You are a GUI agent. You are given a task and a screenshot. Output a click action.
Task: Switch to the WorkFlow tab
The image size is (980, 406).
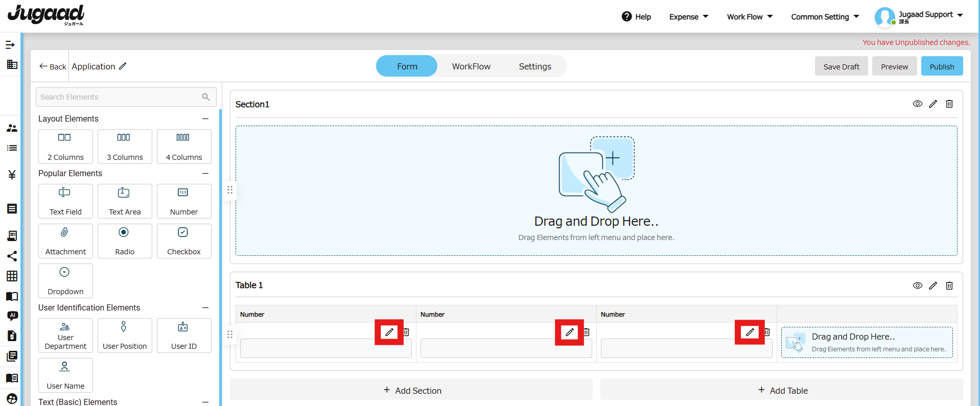coord(471,66)
